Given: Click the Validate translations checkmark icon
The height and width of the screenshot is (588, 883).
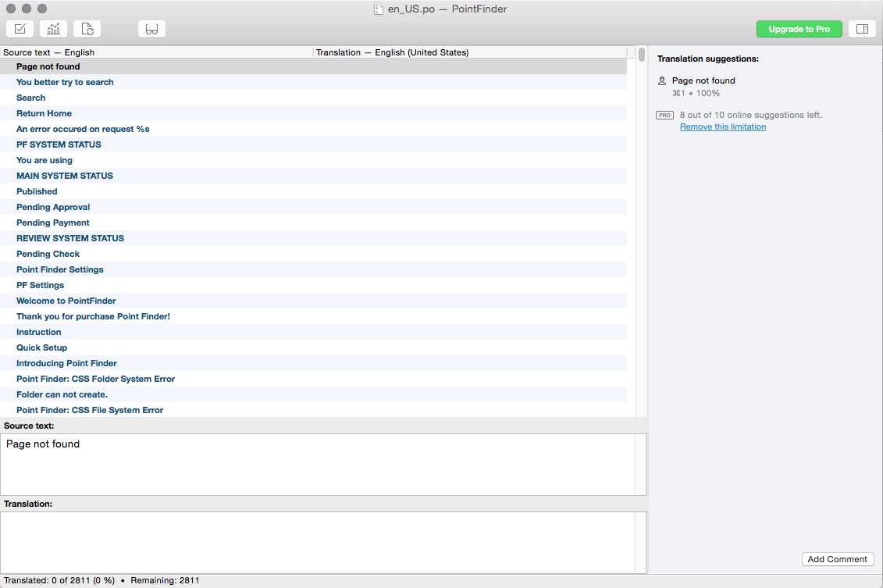Looking at the screenshot, I should [x=20, y=29].
